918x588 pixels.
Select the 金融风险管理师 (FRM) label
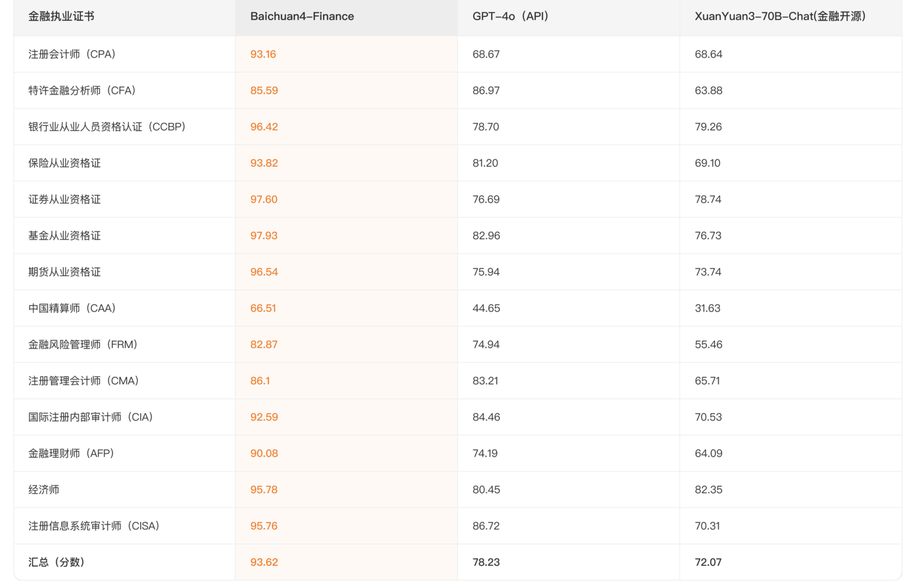(x=83, y=344)
